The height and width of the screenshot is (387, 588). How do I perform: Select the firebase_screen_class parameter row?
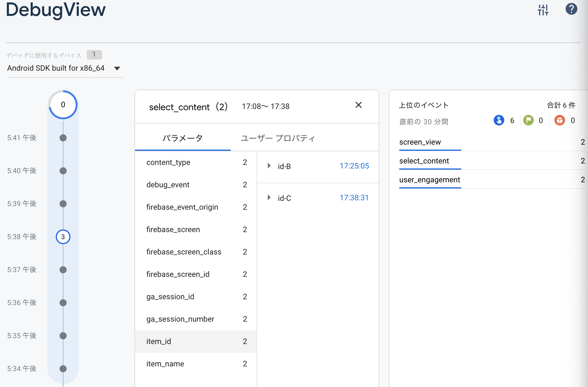196,252
